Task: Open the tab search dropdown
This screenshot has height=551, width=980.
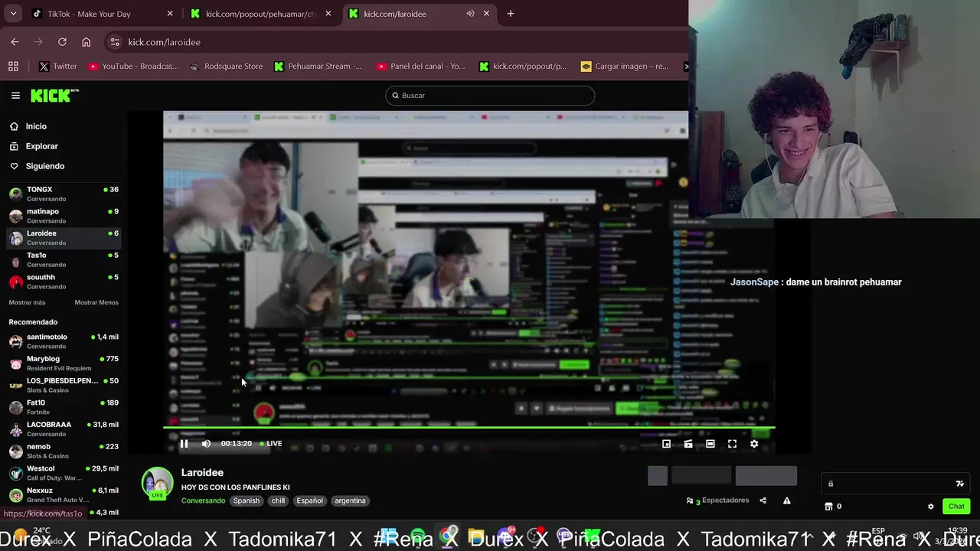Action: click(13, 14)
